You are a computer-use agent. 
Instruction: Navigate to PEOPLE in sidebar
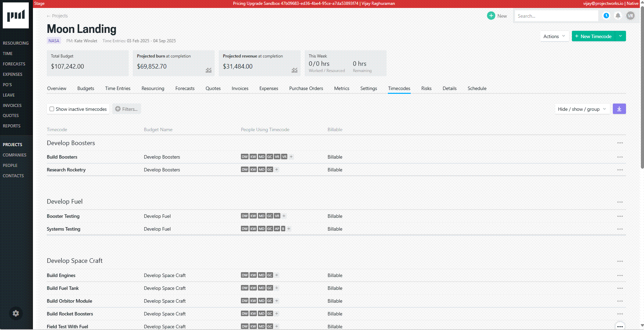[x=10, y=166]
